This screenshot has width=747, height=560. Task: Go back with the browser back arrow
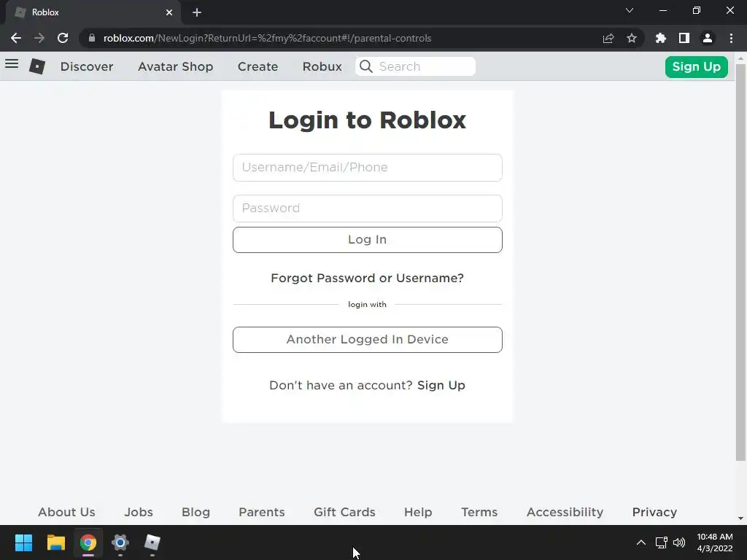[16, 38]
